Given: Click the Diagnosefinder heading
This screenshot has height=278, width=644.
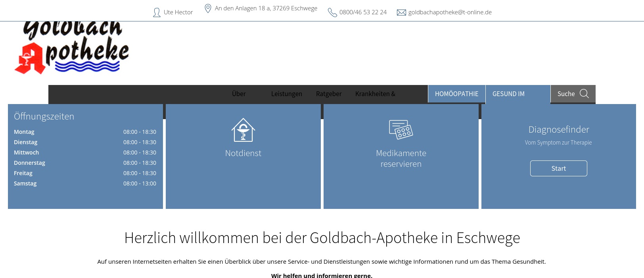Looking at the screenshot, I should pos(559,129).
